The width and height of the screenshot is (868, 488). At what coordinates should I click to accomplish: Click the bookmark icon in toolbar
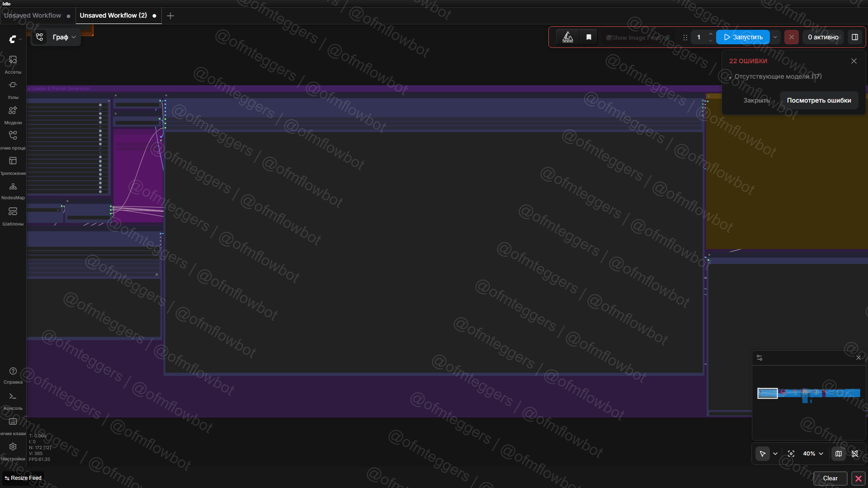click(x=589, y=37)
